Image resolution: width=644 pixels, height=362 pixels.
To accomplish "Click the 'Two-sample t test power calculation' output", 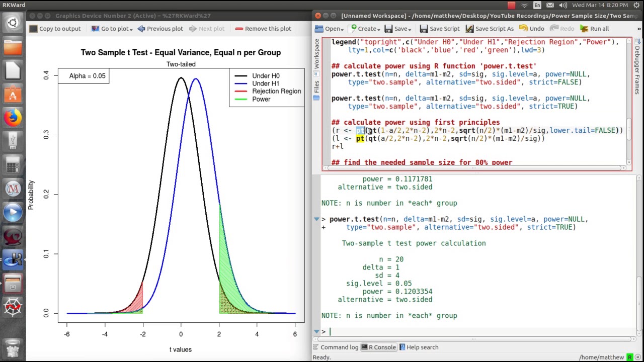I will pyautogui.click(x=414, y=243).
